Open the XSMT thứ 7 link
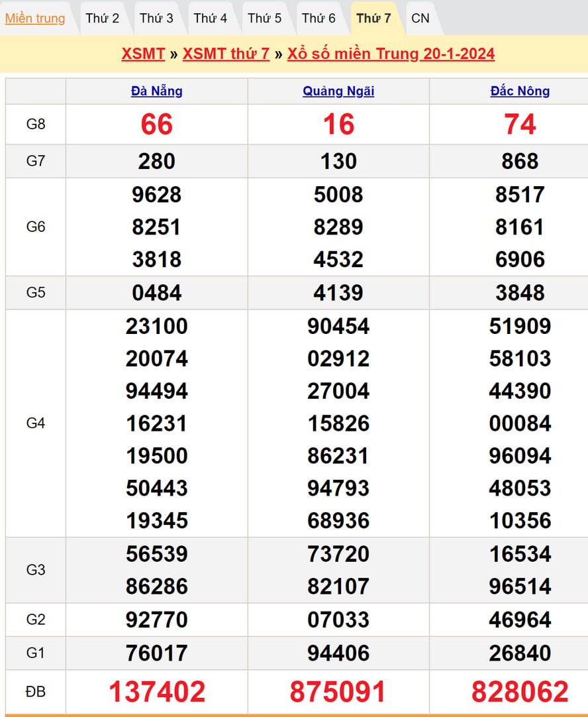Viewport: 588px width, 717px height. 226,54
